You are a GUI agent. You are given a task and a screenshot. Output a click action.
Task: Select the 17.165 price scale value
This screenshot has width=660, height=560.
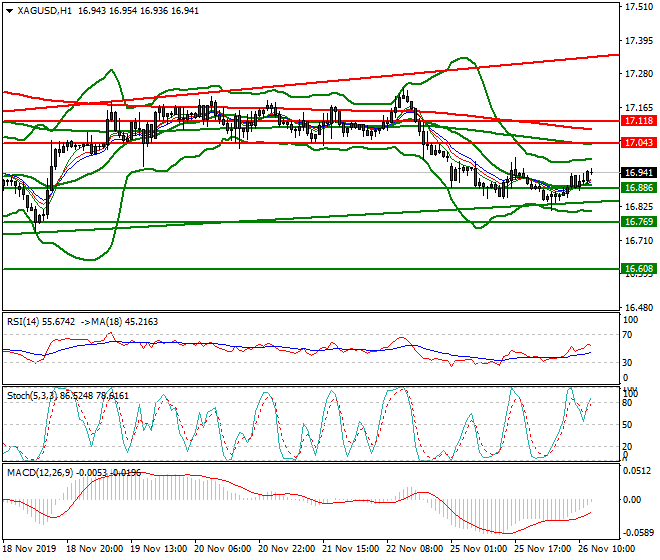[639, 108]
